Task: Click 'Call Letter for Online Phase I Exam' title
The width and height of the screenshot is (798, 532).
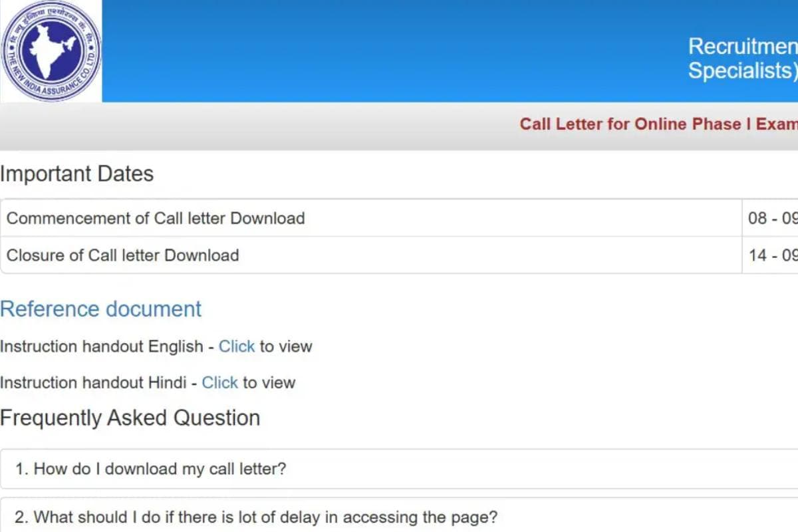Action: (x=657, y=124)
